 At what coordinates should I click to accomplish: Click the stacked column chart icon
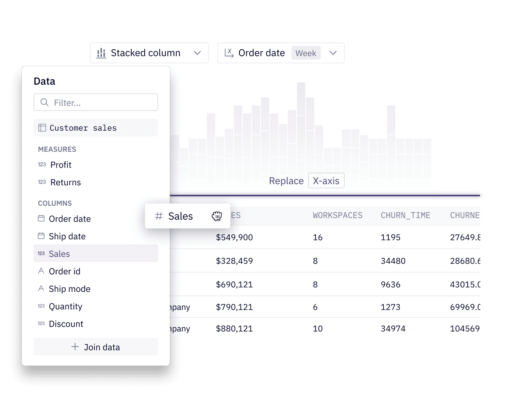[x=101, y=53]
